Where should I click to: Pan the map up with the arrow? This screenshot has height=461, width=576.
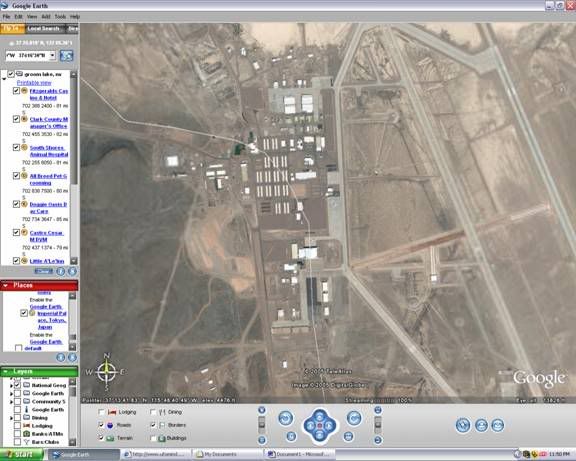click(x=320, y=416)
